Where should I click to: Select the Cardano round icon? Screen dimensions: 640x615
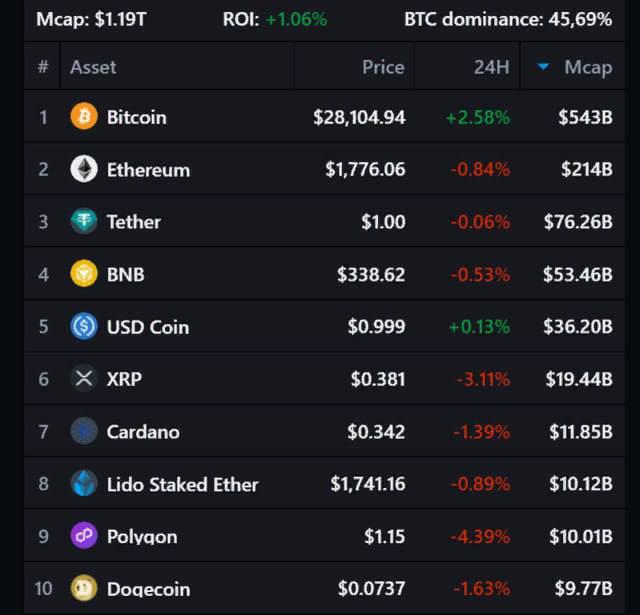[84, 431]
